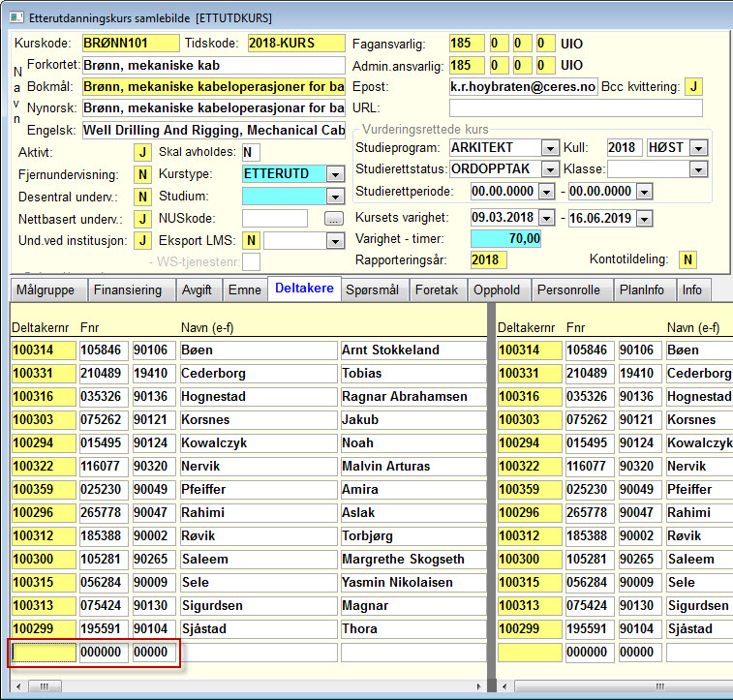
Task: Click the Rapporteringsår field 2018
Action: coord(489,259)
